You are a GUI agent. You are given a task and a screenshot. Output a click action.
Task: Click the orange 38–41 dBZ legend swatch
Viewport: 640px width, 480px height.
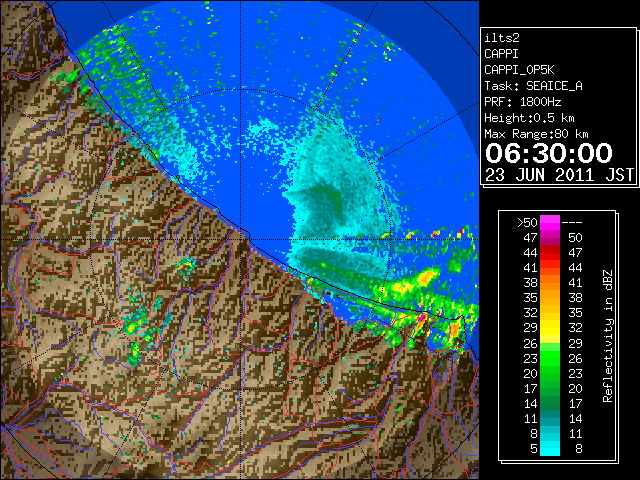[549, 283]
